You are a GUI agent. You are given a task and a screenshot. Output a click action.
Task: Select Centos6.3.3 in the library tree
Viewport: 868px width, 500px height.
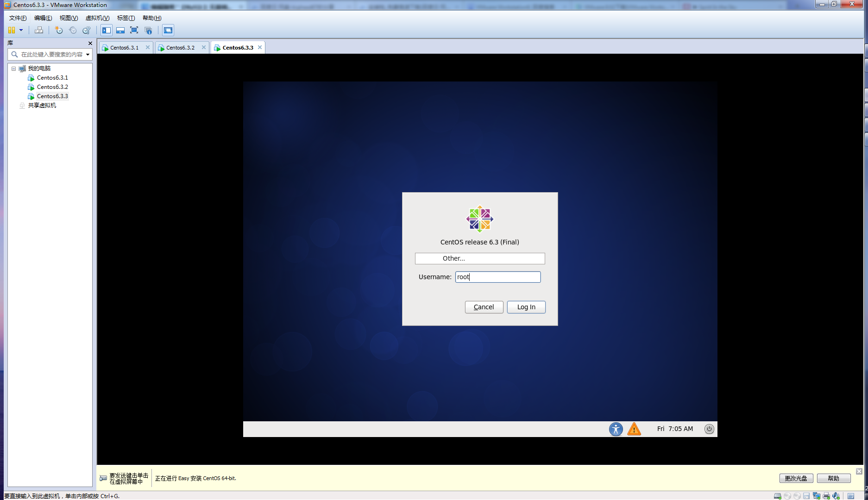pos(52,96)
